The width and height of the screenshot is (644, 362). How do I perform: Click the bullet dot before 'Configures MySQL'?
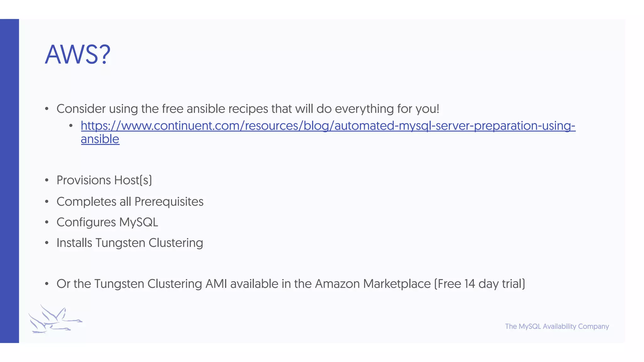click(47, 222)
